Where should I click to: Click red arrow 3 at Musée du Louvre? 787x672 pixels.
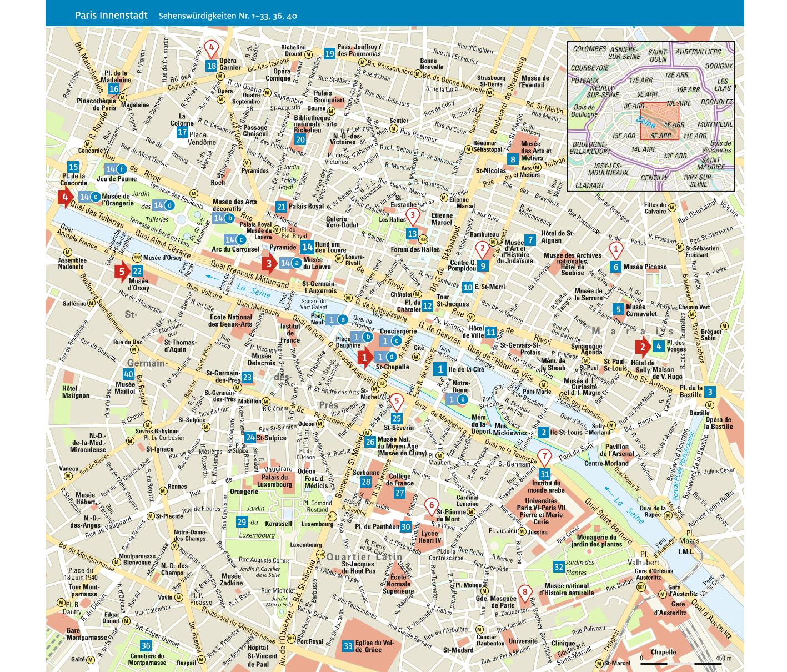[269, 263]
